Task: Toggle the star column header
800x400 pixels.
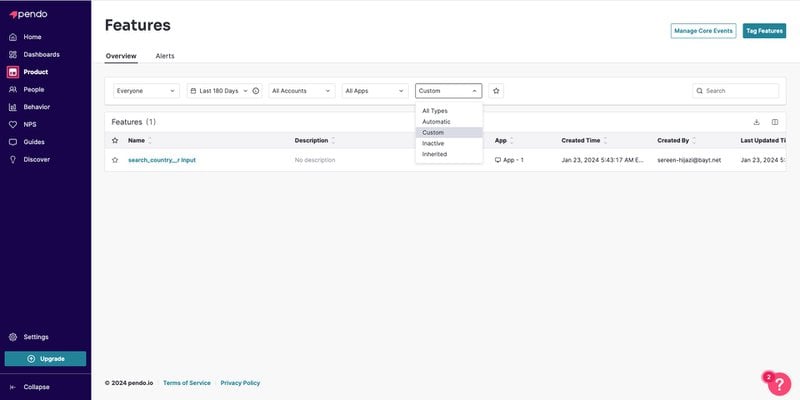Action: click(x=115, y=141)
